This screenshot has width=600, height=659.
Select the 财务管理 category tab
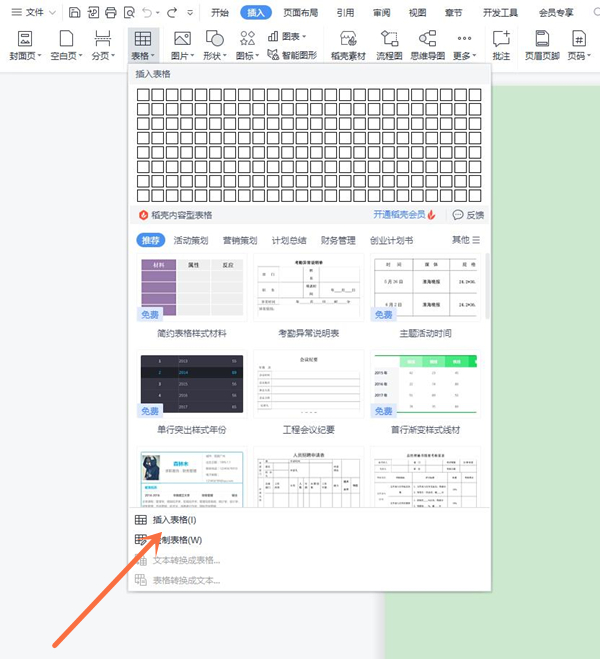[338, 240]
